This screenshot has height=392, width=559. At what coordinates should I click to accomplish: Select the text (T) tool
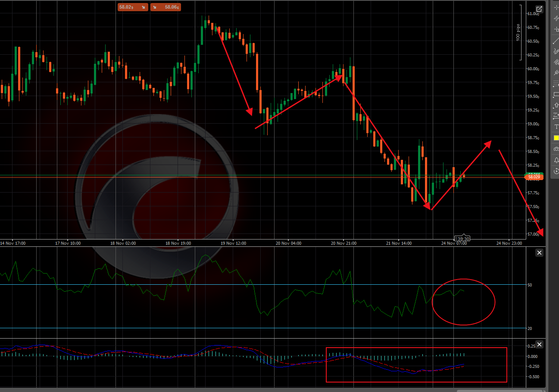(556, 127)
